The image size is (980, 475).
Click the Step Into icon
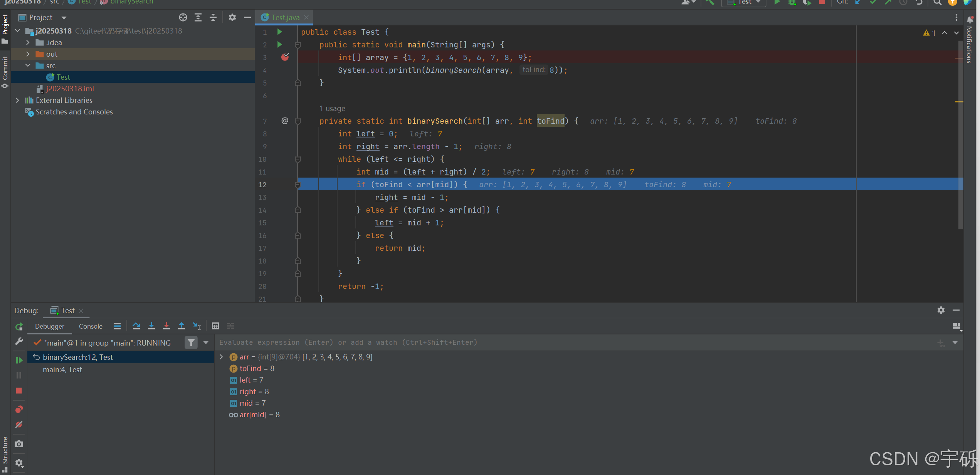tap(151, 326)
